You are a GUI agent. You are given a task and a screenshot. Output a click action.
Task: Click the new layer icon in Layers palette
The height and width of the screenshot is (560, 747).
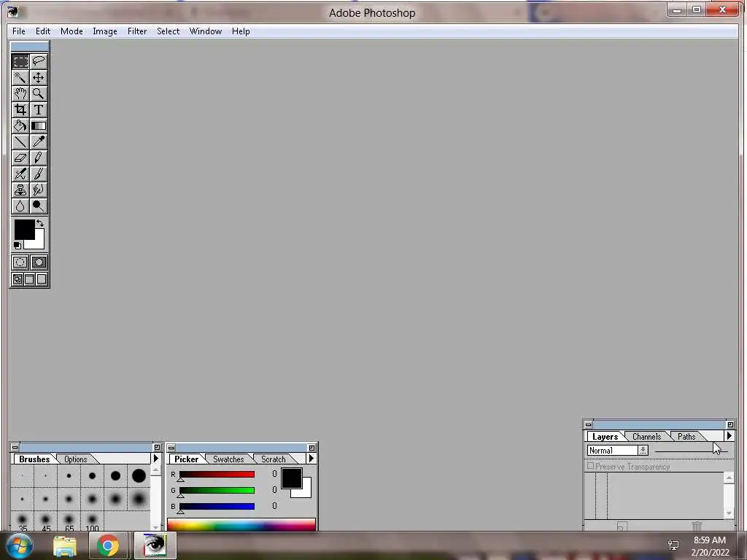tap(622, 526)
